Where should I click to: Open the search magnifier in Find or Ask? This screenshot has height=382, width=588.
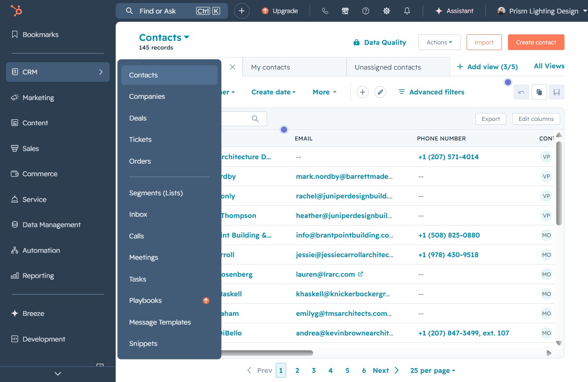(129, 11)
